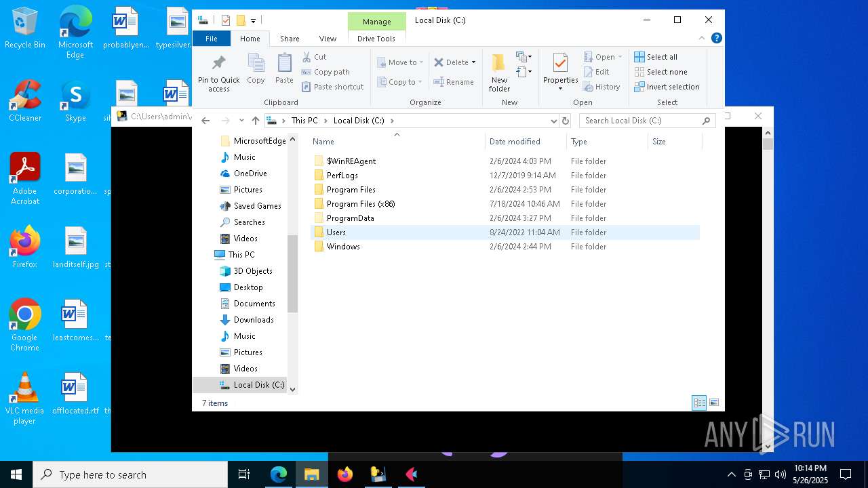Click the Manage contextual tab
This screenshot has width=868, height=488.
point(376,21)
